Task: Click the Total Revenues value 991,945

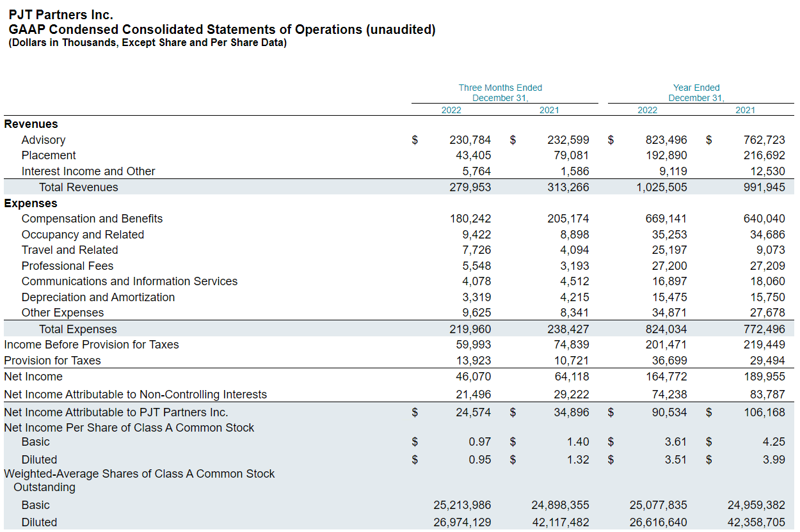Action: point(764,187)
